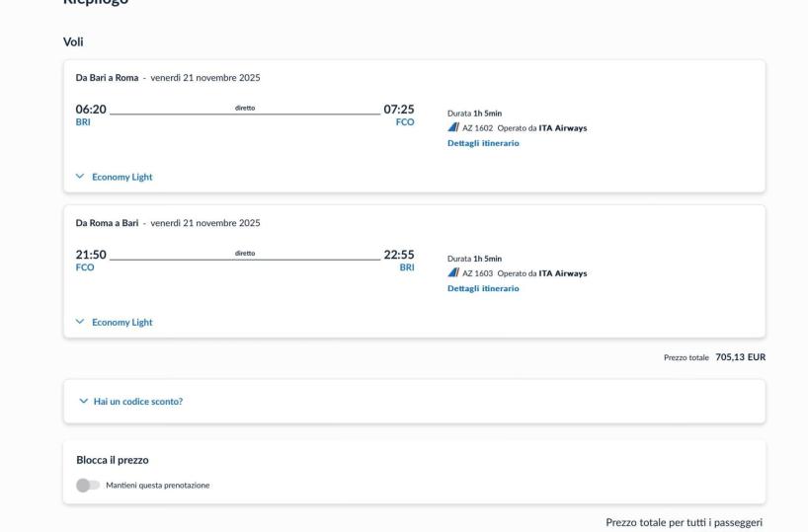
Task: Click the 07:25 FCO arrival time
Action: (398, 109)
